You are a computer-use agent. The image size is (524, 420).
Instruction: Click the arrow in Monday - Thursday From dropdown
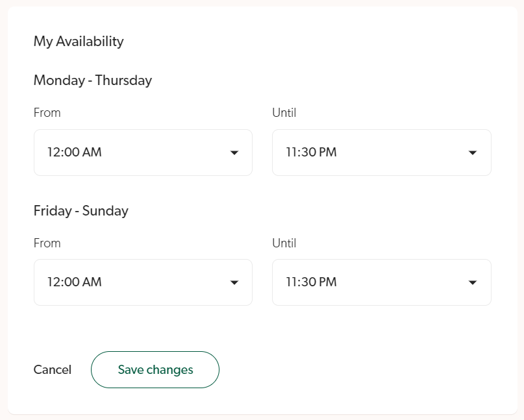[234, 153]
